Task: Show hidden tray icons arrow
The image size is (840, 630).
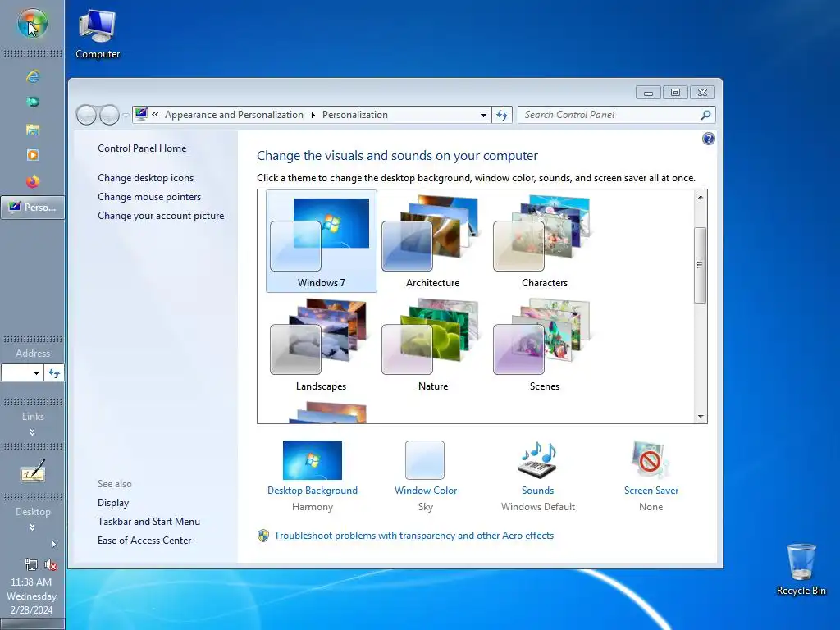Action: click(53, 545)
